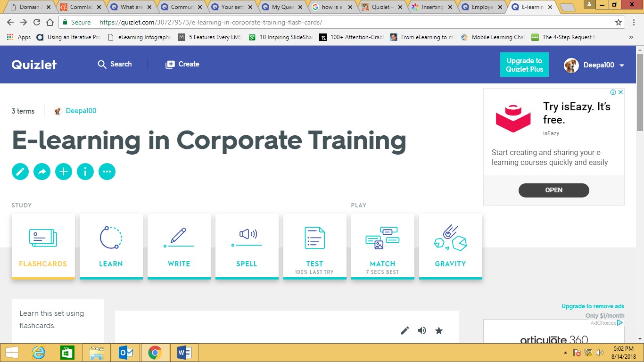Viewport: 644px width, 362px height.
Task: Start the Spell study mode
Action: (x=247, y=245)
